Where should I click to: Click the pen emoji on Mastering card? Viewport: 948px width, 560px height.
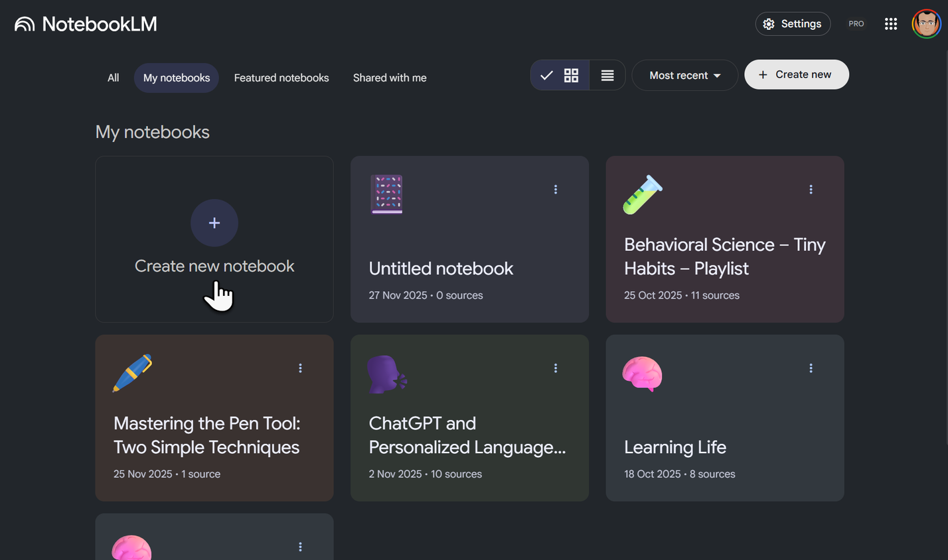pos(133,373)
